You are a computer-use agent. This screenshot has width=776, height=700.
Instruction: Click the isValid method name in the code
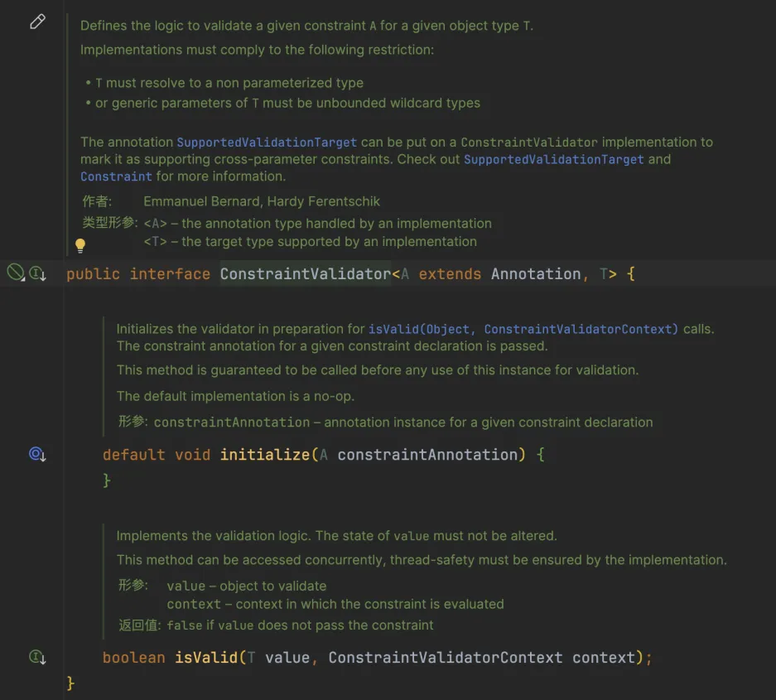(x=205, y=658)
